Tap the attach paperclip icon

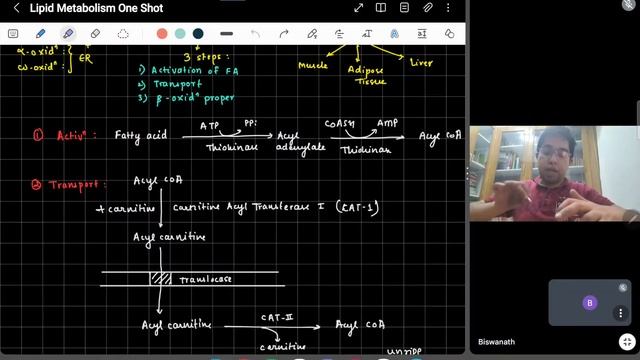click(x=427, y=8)
